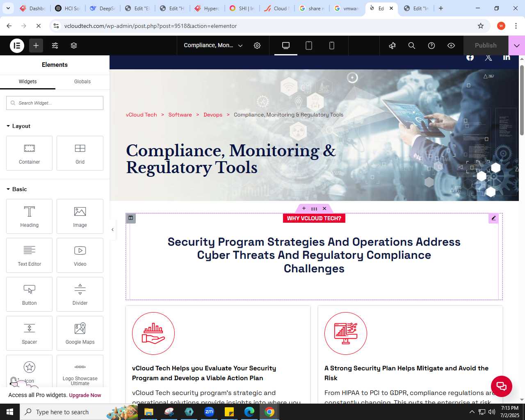
Task: Click the Devops breadcrumb link
Action: pos(213,115)
